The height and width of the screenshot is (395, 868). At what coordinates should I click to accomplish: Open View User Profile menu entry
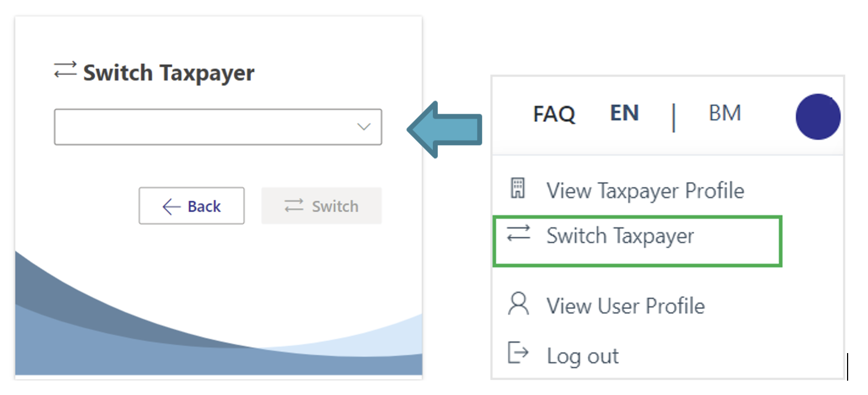[x=625, y=306]
